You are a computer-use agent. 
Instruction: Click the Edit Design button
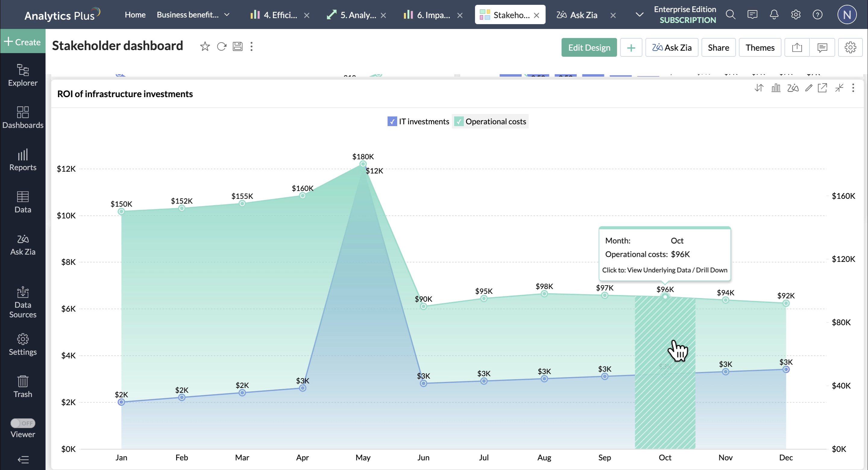tap(589, 48)
